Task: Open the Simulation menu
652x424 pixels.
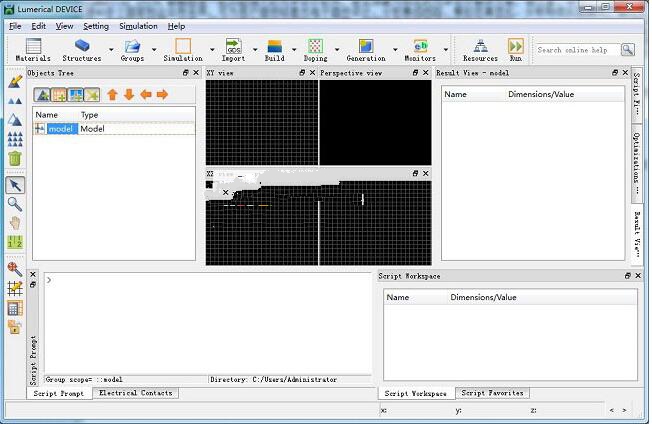Action: 138,26
